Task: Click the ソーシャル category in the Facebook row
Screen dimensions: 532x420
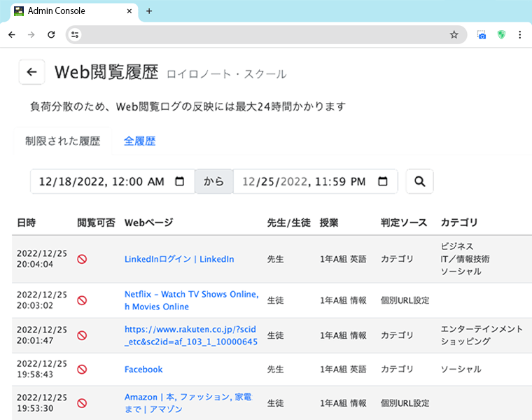Action: (x=461, y=370)
